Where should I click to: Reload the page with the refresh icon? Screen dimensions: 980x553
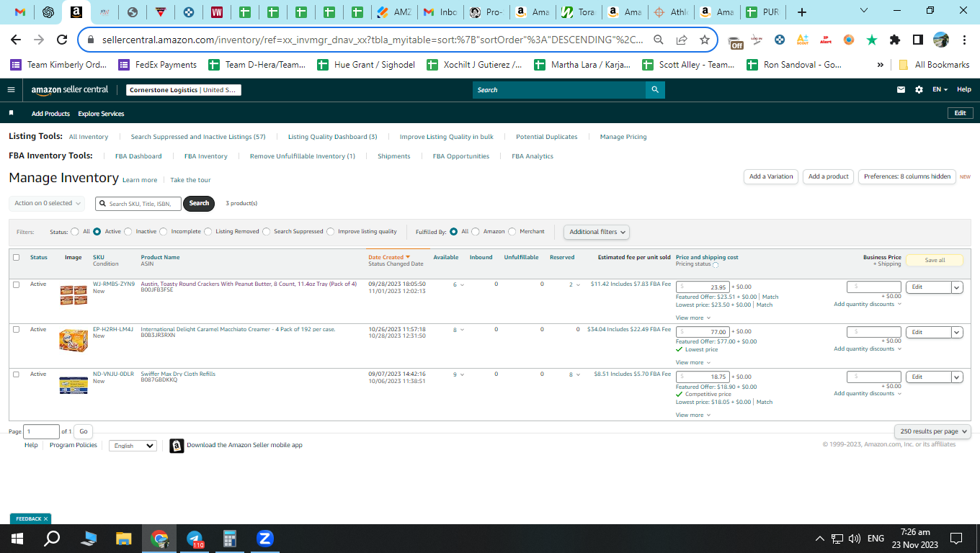coord(62,40)
